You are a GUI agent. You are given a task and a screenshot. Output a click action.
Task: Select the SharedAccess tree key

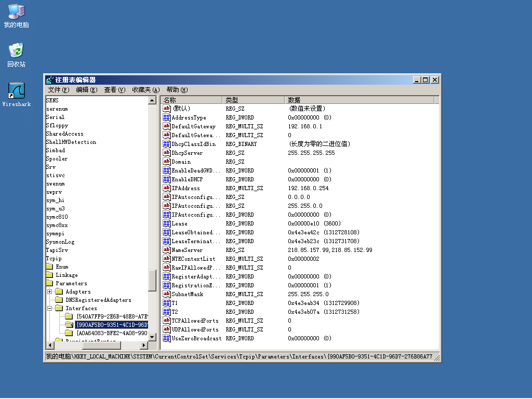(x=64, y=134)
